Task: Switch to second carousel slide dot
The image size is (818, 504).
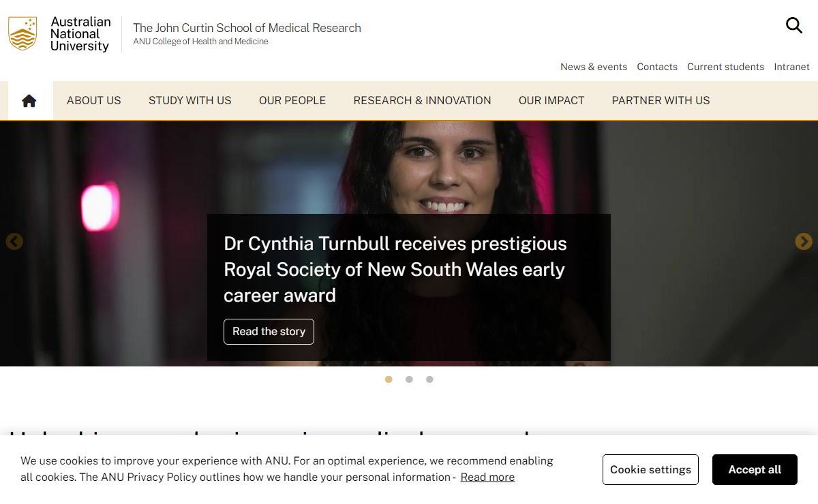Action: 409,379
